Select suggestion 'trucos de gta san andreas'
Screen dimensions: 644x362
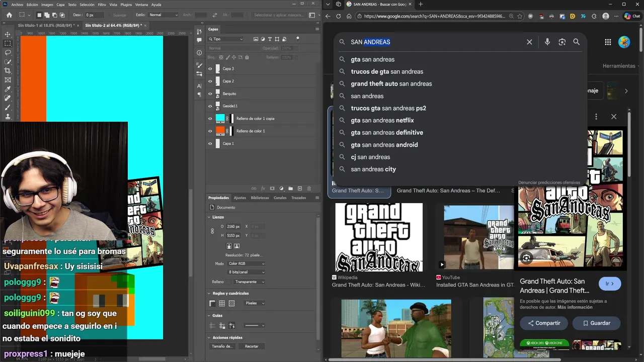point(387,71)
